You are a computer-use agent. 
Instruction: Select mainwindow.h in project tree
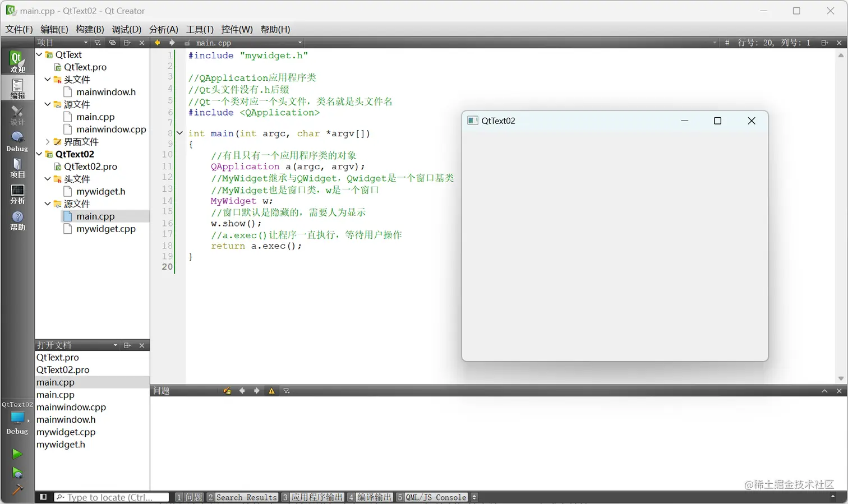click(x=106, y=92)
